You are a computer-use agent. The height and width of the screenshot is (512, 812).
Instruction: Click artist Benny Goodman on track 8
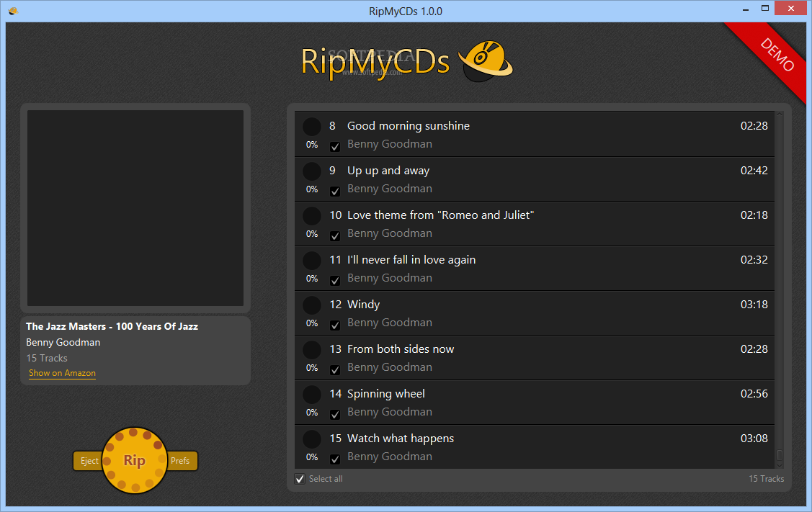pos(389,144)
